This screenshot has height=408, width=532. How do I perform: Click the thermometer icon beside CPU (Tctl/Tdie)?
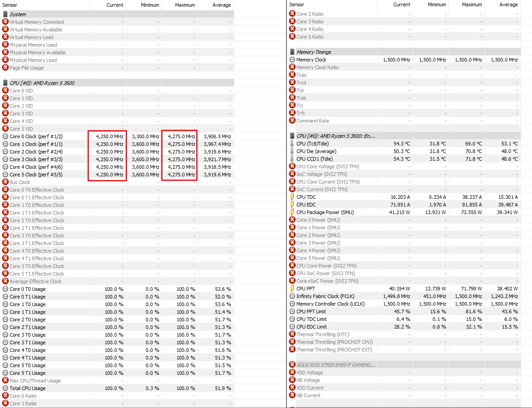tap(292, 144)
